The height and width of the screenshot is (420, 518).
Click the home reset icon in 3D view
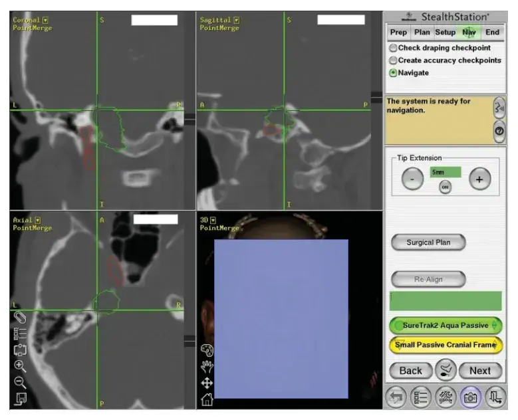click(207, 400)
